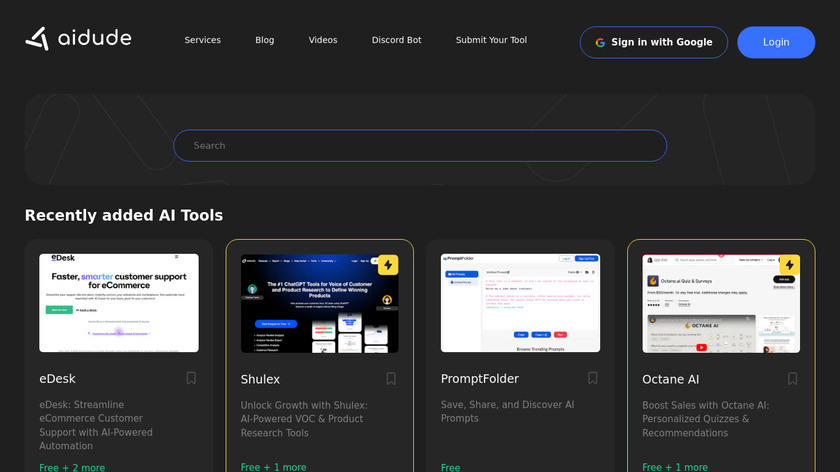The image size is (840, 472).
Task: Click the lightning badge on Shulex card
Action: [x=388, y=265]
